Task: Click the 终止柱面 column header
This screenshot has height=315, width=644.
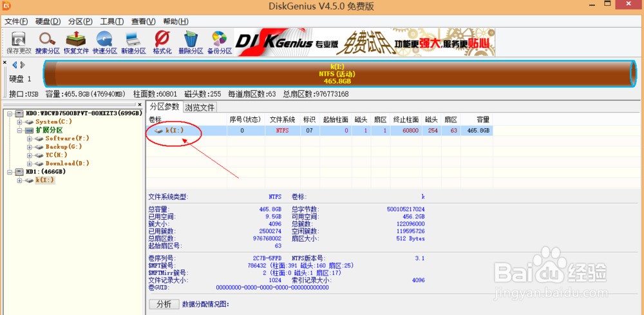Action: click(406, 120)
